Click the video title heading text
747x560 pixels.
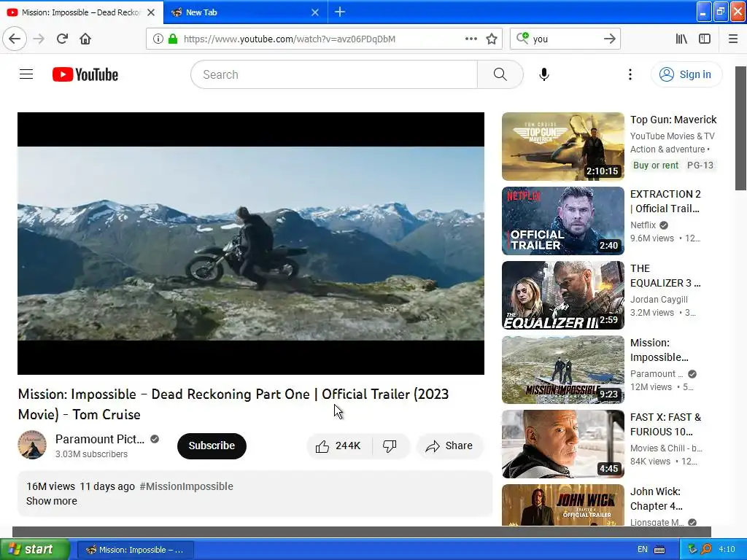click(x=233, y=404)
